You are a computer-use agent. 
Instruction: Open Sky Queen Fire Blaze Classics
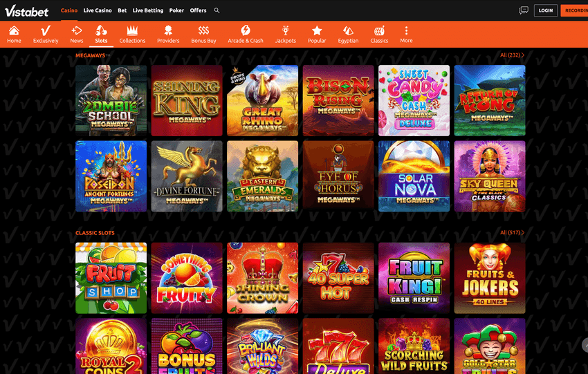[490, 176]
